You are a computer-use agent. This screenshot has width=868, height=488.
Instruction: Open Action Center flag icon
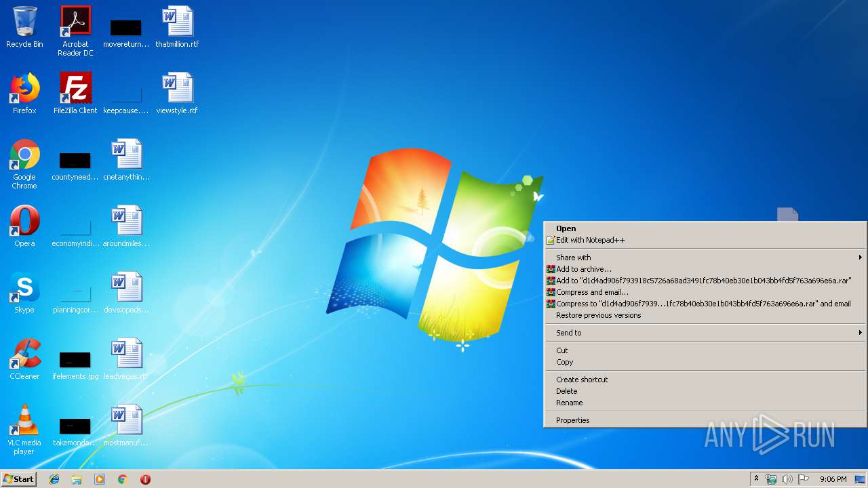tap(804, 479)
